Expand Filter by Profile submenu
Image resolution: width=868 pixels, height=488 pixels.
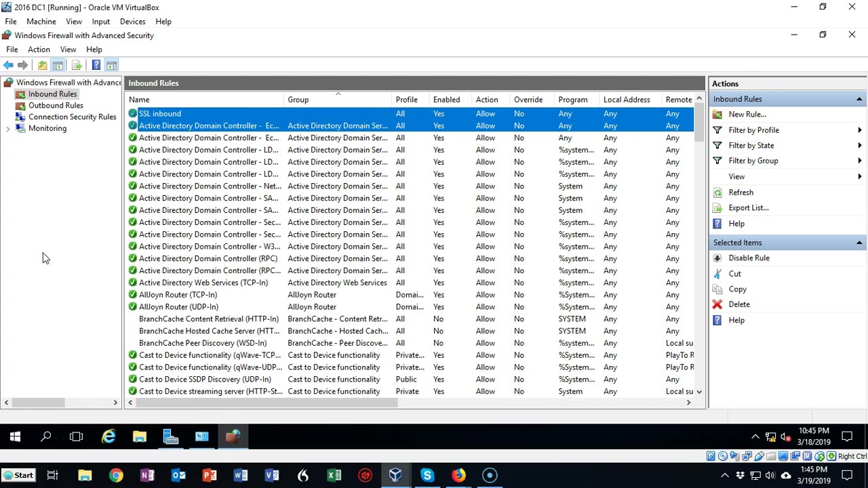pyautogui.click(x=860, y=130)
